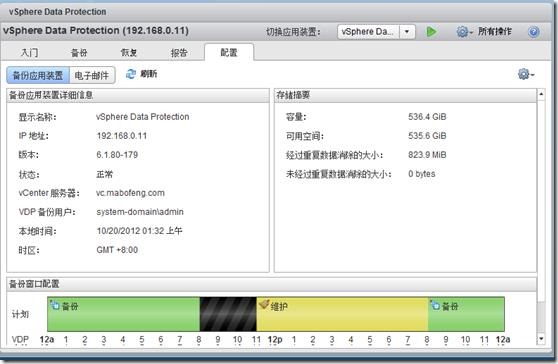Viewport: 558px width, 364px height.
Task: Click the 823.9 MiB deduplicated size value
Action: (x=427, y=155)
